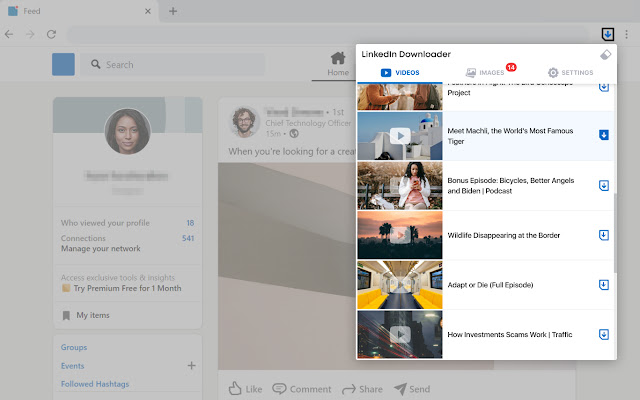The height and width of the screenshot is (400, 640).
Task: Switch to the Images tab
Action: pyautogui.click(x=485, y=73)
